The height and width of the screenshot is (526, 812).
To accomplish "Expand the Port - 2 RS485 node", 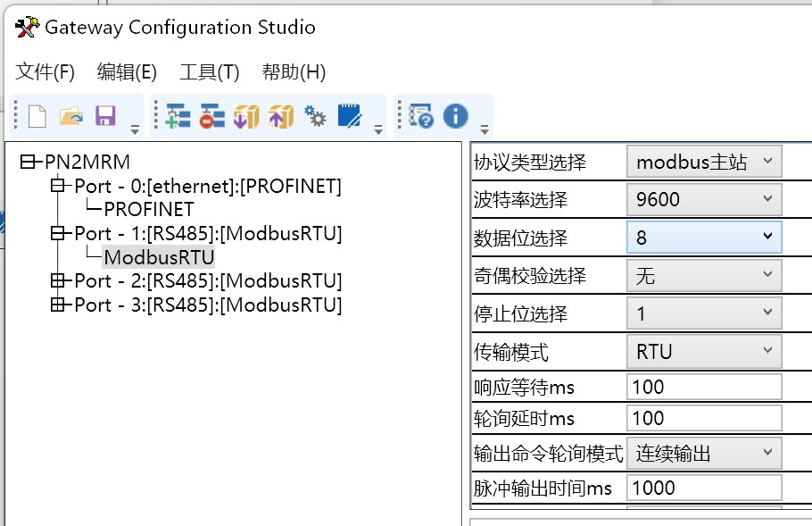I will (57, 281).
